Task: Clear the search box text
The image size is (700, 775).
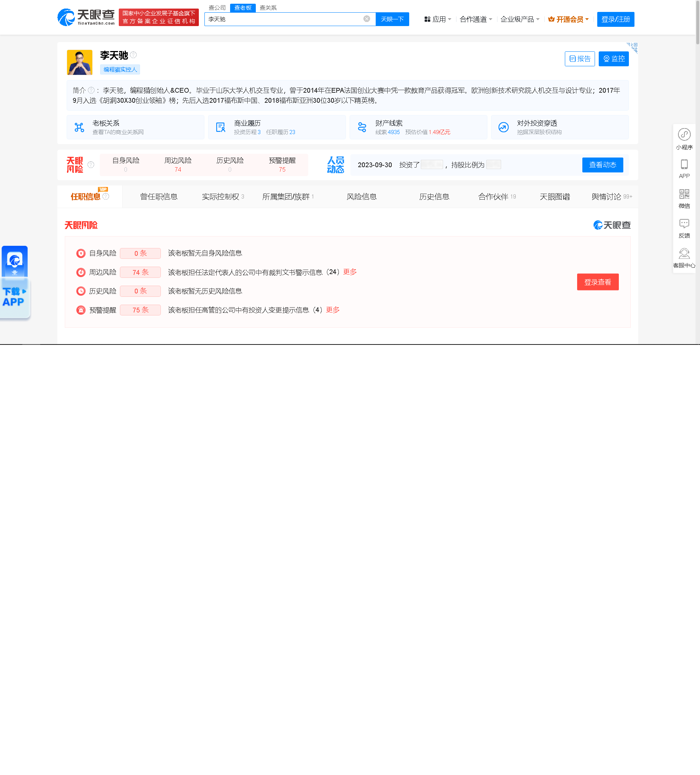Action: point(367,19)
